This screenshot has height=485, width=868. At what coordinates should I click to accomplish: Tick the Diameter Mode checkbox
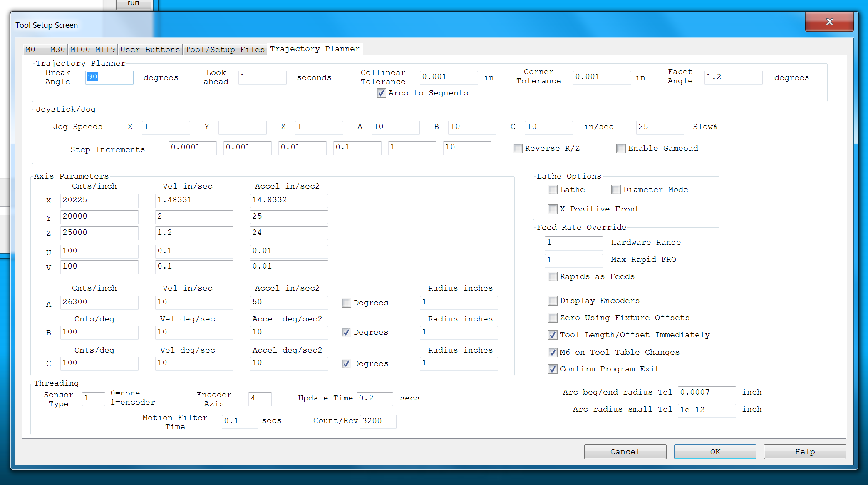616,190
